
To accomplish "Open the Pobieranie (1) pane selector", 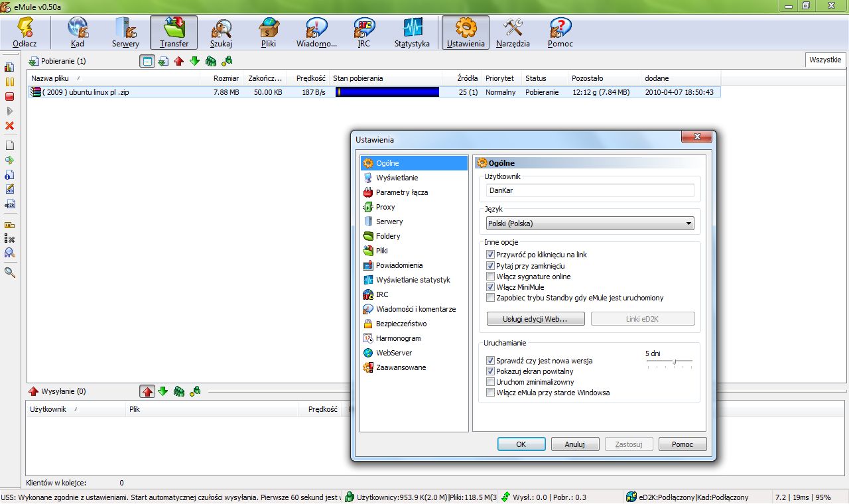I will click(58, 61).
